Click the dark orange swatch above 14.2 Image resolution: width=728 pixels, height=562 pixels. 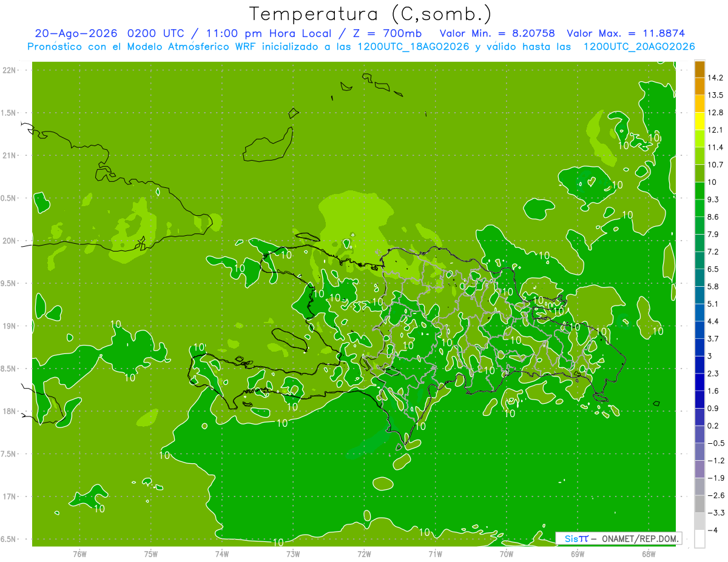tap(699, 69)
